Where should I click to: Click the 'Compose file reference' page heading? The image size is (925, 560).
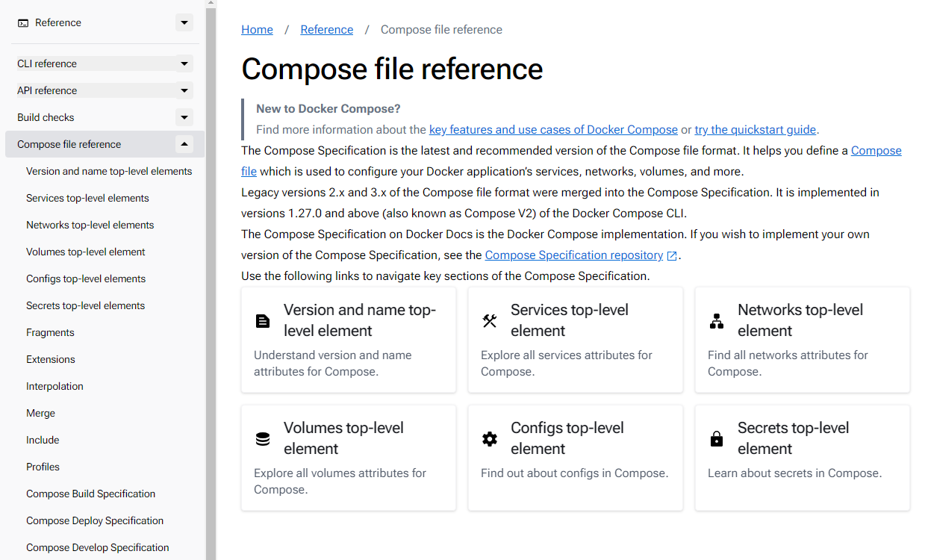pyautogui.click(x=392, y=69)
